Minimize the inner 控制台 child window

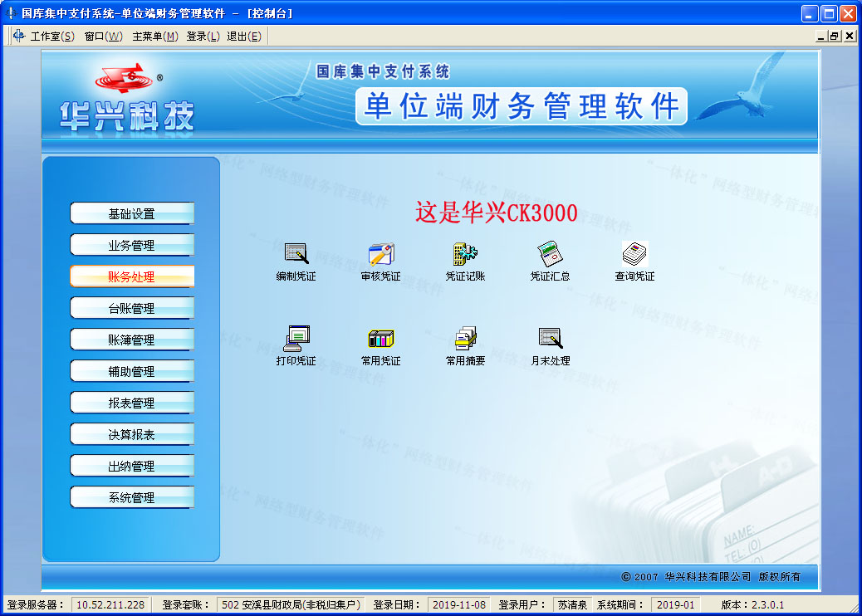coord(820,37)
